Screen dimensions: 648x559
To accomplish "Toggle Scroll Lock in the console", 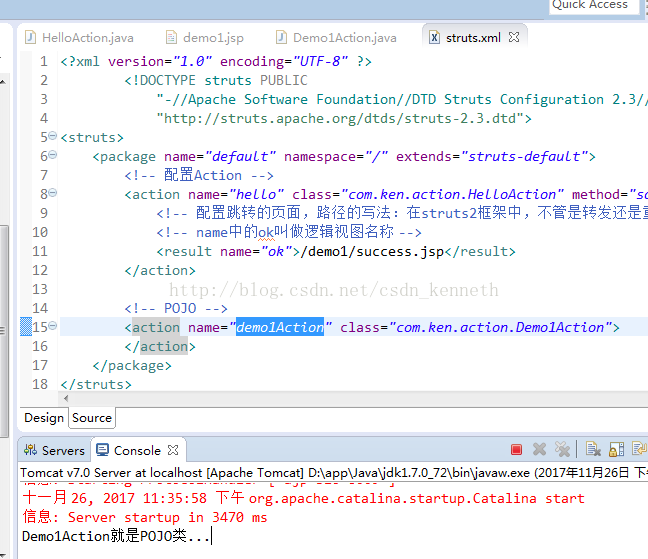I will (x=616, y=449).
